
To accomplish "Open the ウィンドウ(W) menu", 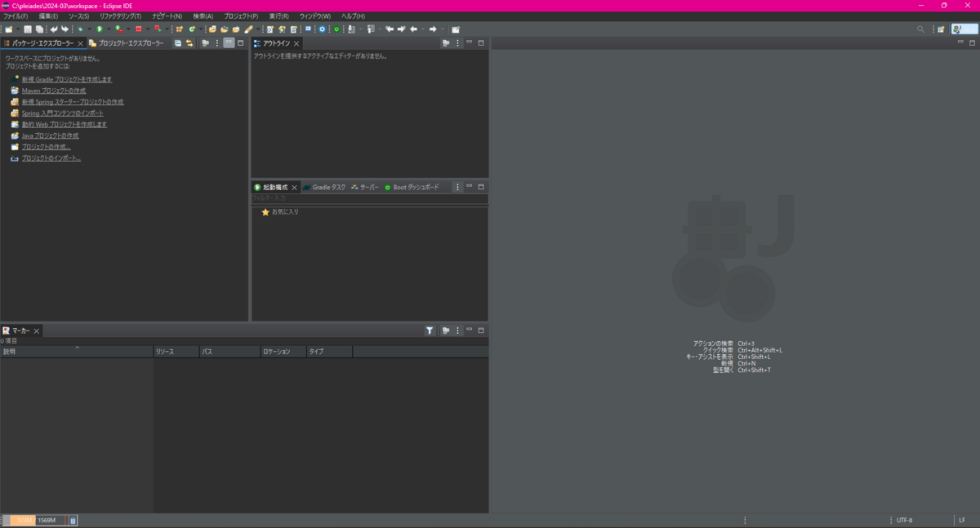I will 315,16.
